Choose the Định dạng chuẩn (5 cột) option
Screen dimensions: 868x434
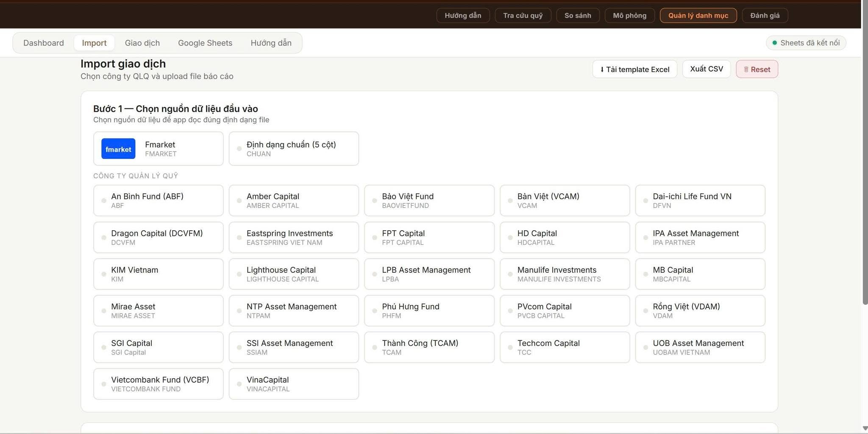point(294,149)
